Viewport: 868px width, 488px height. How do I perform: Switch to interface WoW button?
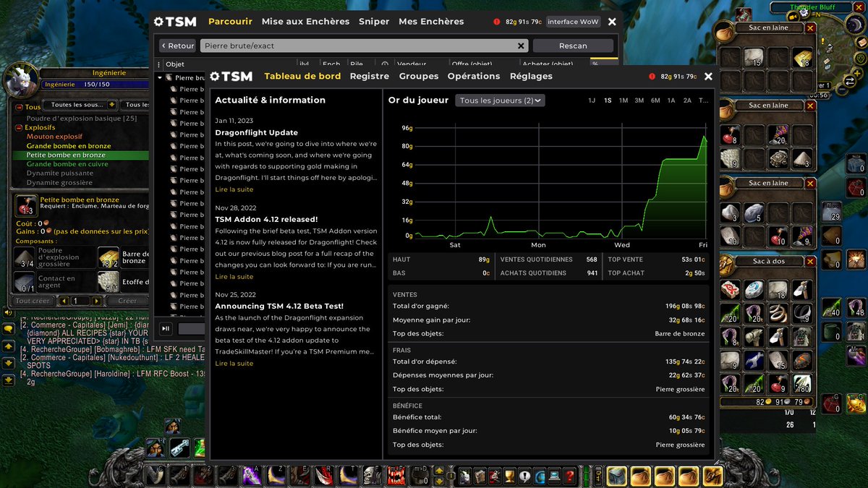(573, 22)
